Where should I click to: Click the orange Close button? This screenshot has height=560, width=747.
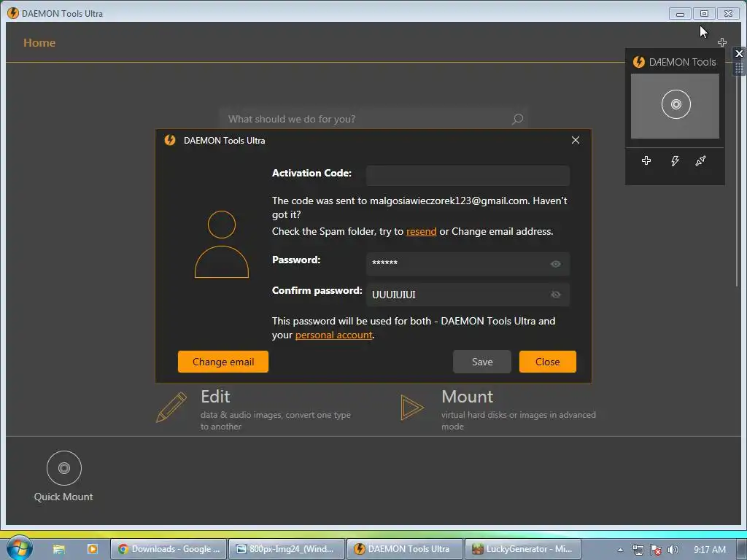(547, 362)
